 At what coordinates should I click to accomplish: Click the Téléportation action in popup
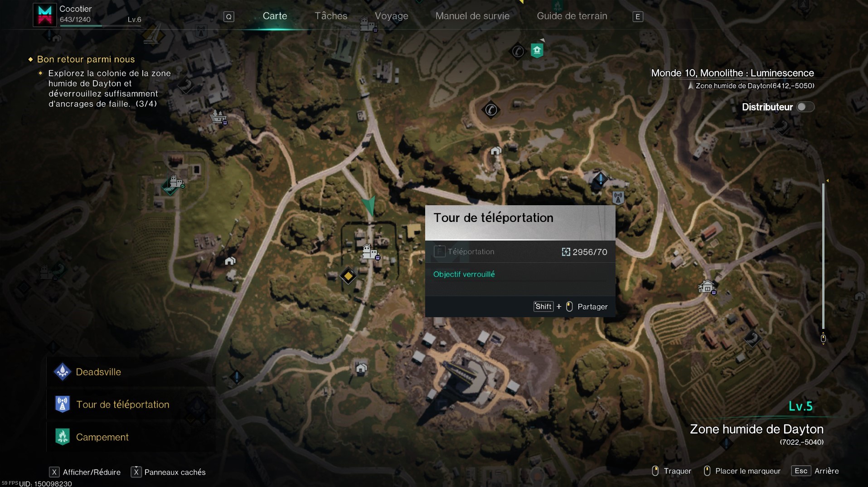[x=520, y=252]
